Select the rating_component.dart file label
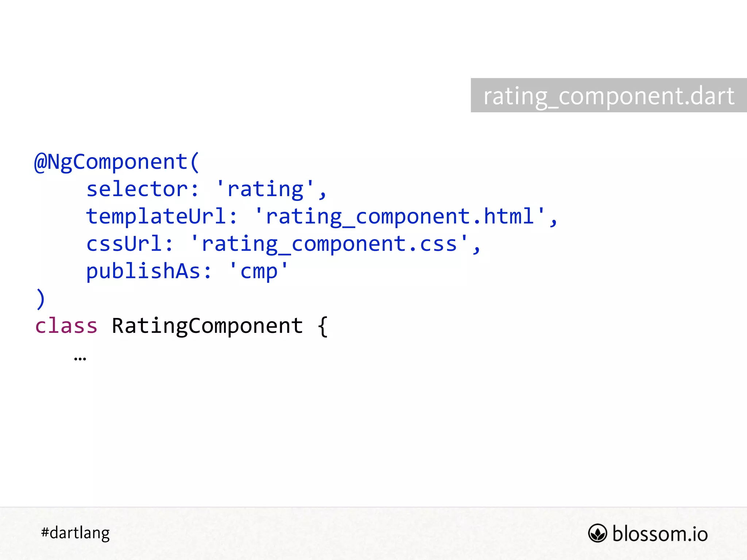The image size is (747, 560). [x=609, y=96]
